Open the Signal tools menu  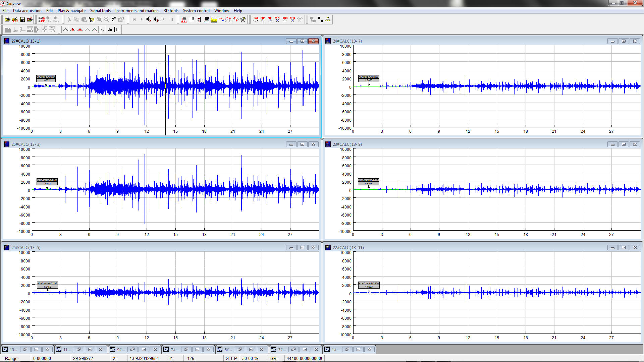[x=100, y=11]
